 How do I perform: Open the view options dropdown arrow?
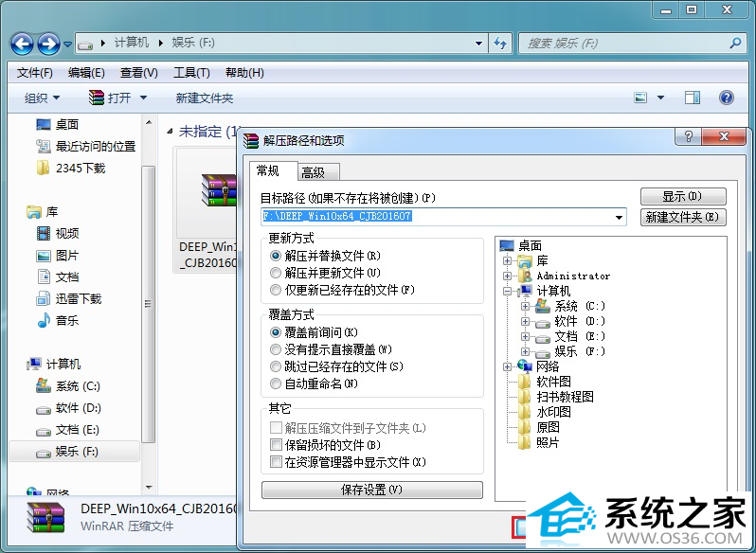click(x=660, y=98)
